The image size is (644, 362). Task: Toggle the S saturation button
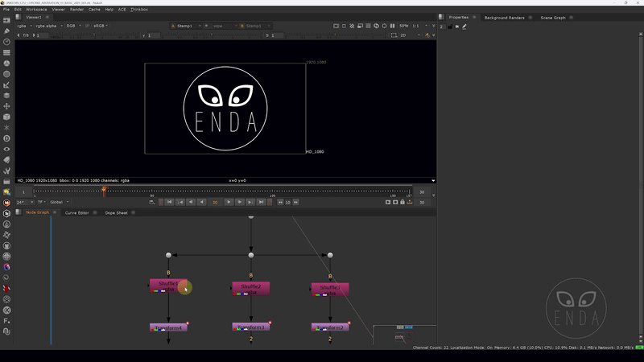tap(267, 35)
